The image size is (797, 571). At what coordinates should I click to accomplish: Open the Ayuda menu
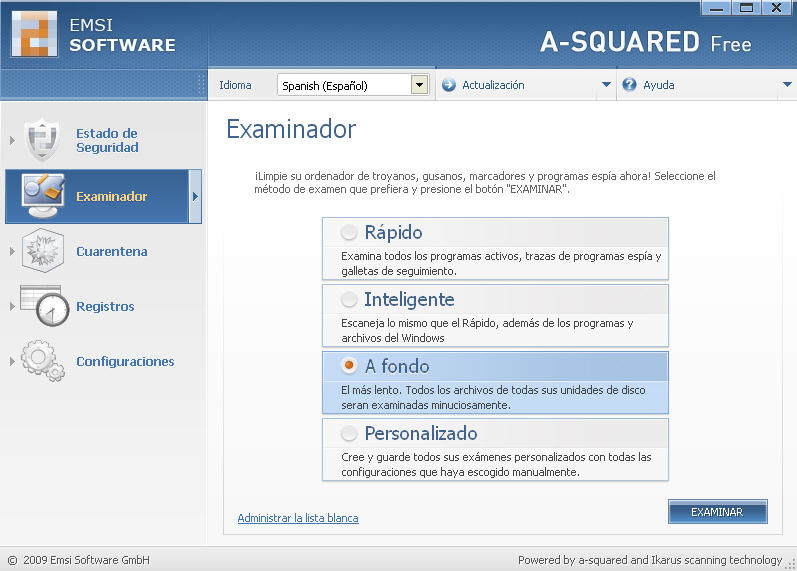659,85
